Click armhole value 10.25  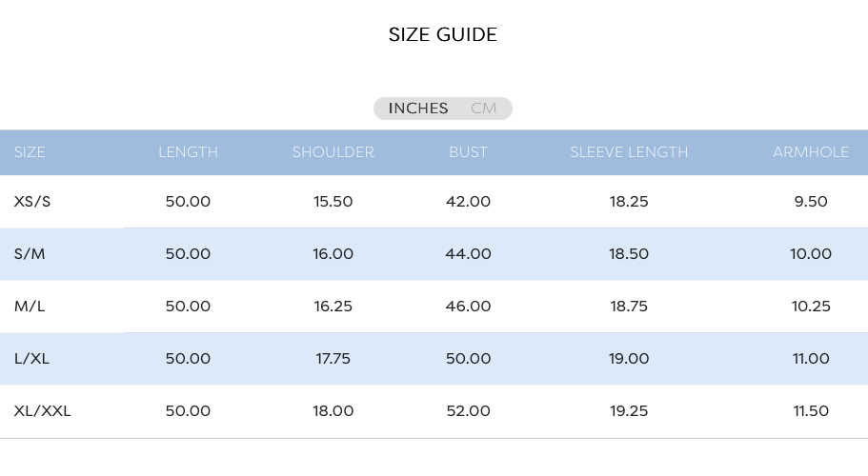811,307
